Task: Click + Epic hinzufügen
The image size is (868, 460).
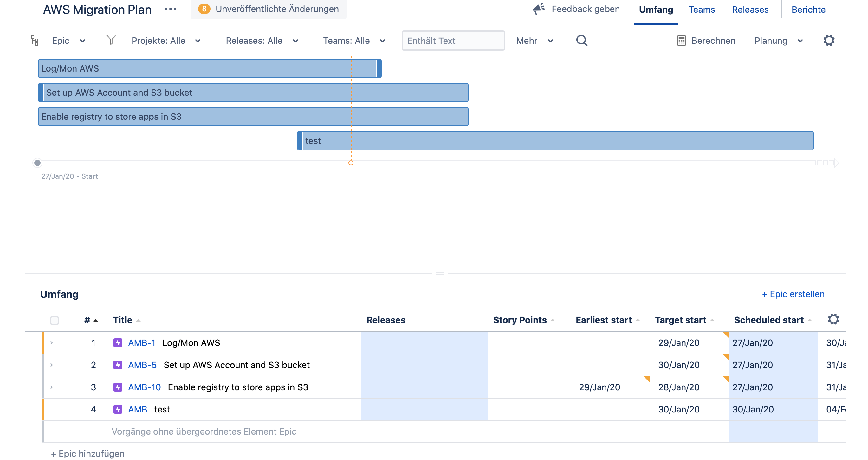Action: 87,454
